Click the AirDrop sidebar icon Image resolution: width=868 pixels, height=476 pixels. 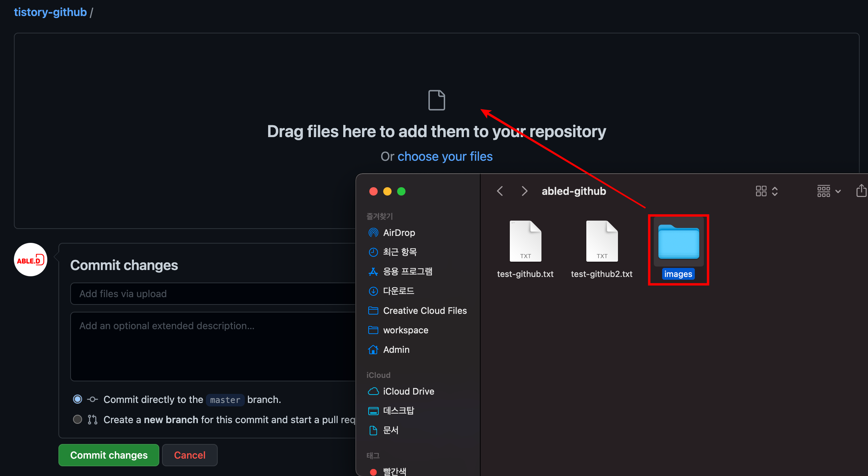coord(373,232)
